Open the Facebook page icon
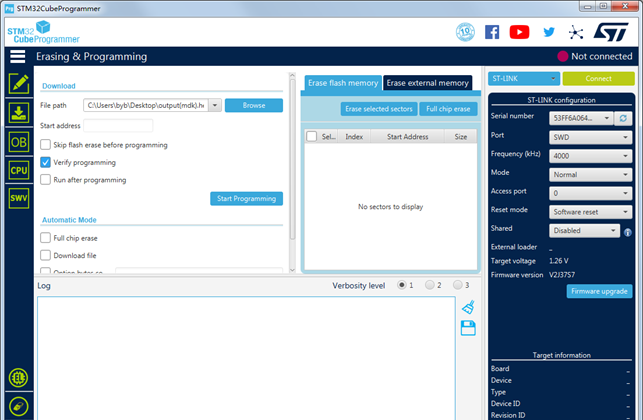 (492, 32)
